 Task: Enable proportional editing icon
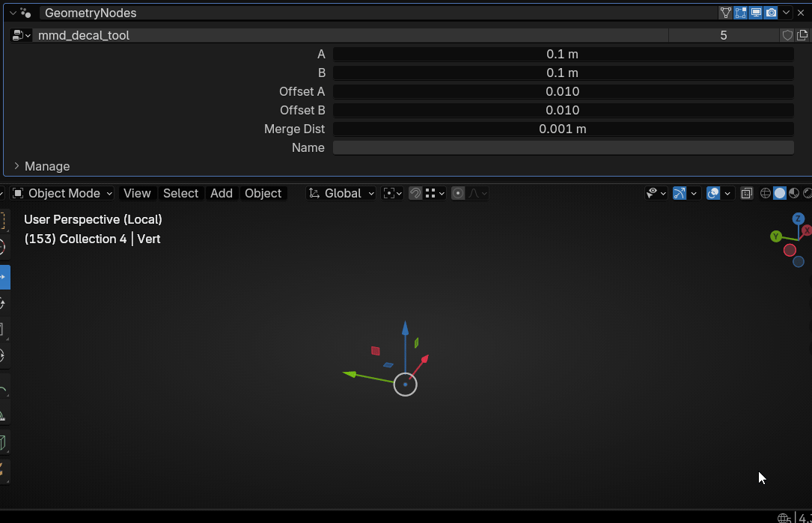(x=459, y=193)
